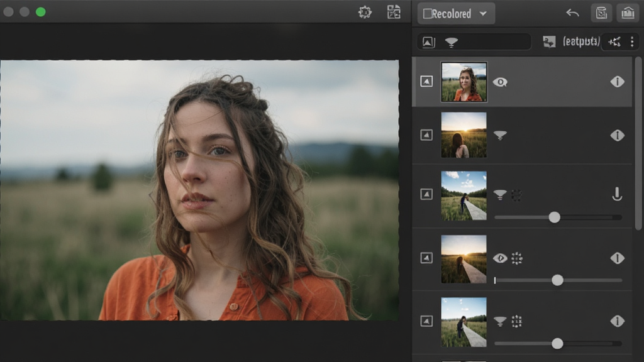Screen dimensions: 644x362
Task: Select the bottom boardwalk layer thumbnail
Action: pos(464,322)
